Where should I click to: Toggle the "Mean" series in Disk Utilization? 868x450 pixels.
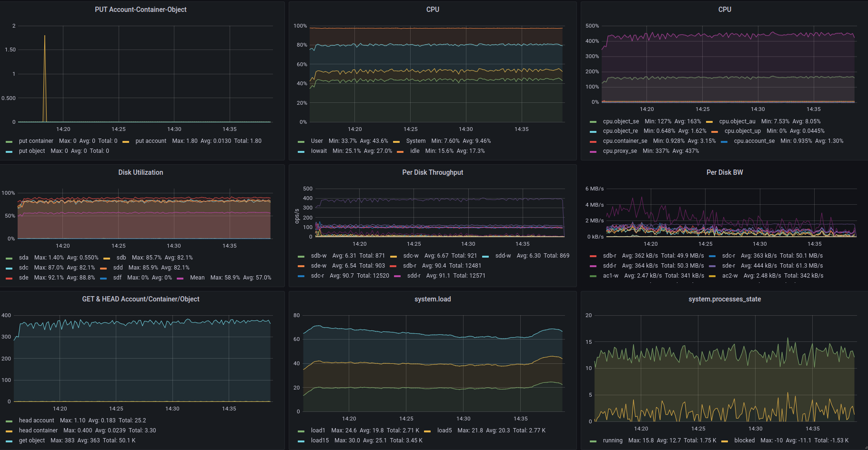tap(197, 278)
